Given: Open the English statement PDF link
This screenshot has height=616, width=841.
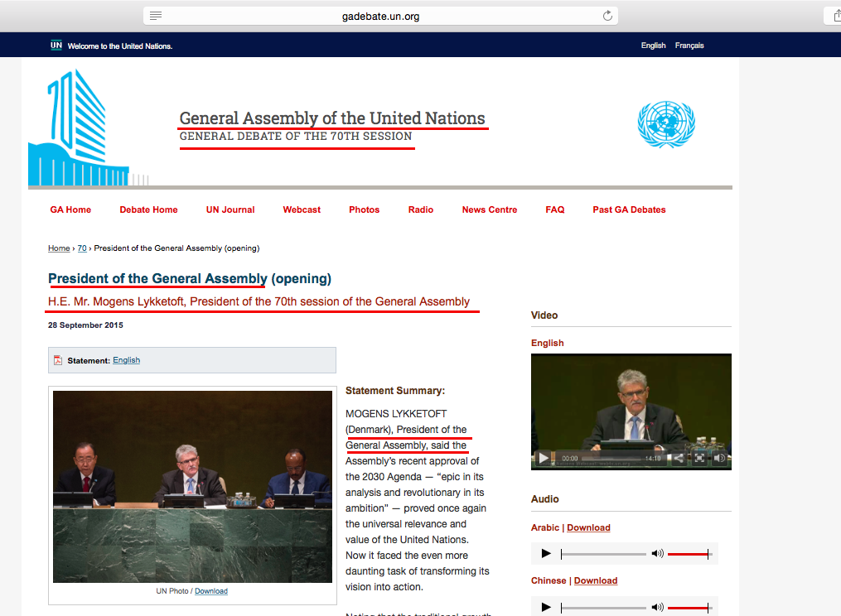Looking at the screenshot, I should coord(126,360).
